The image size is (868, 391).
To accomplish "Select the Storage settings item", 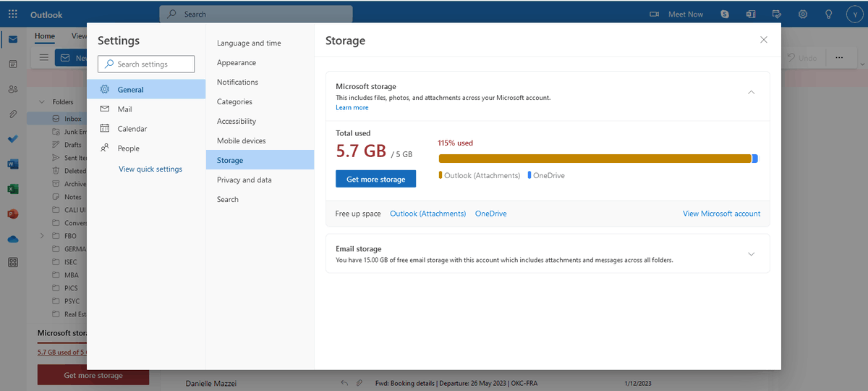I will [260, 160].
